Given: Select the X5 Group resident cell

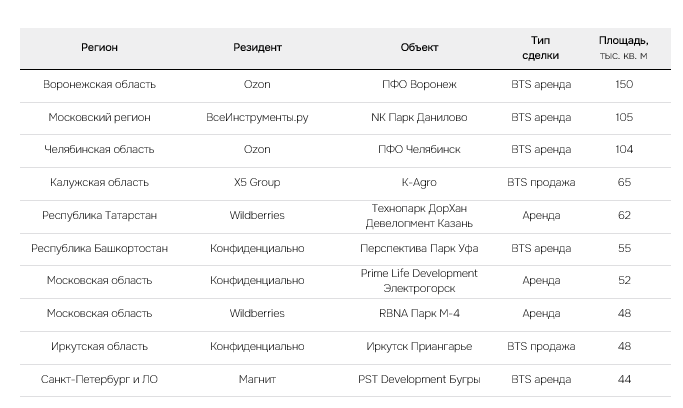Looking at the screenshot, I should click(257, 183).
